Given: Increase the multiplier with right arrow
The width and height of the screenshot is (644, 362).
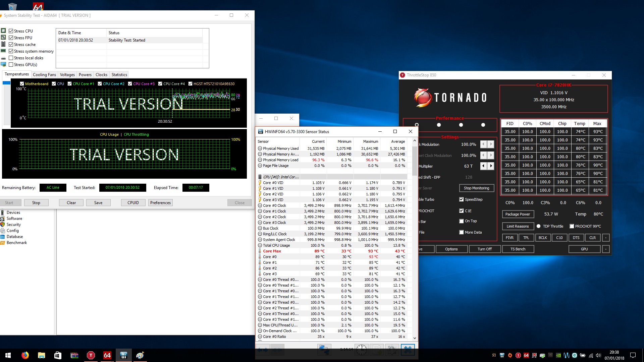Looking at the screenshot, I should pos(491,166).
